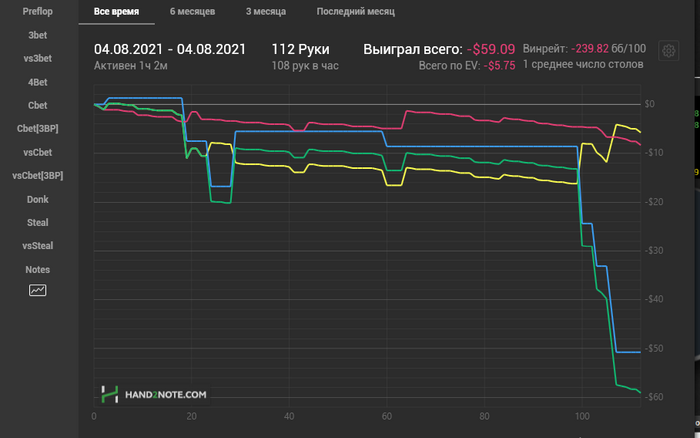
Task: Open the Notes section
Action: click(38, 269)
